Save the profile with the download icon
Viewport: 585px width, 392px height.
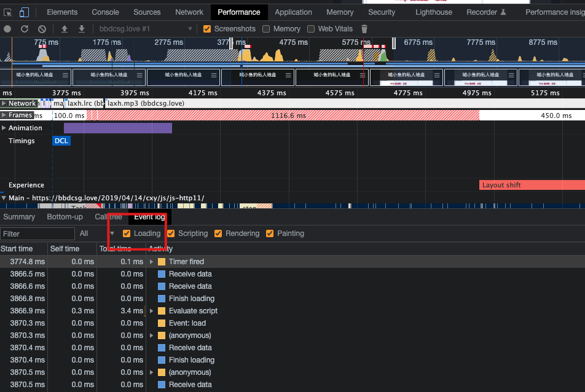pos(82,29)
